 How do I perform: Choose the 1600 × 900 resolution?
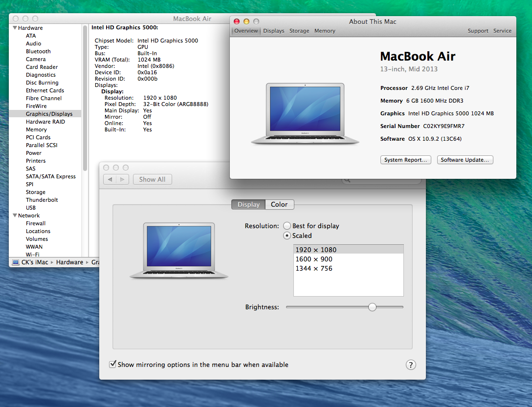314,259
